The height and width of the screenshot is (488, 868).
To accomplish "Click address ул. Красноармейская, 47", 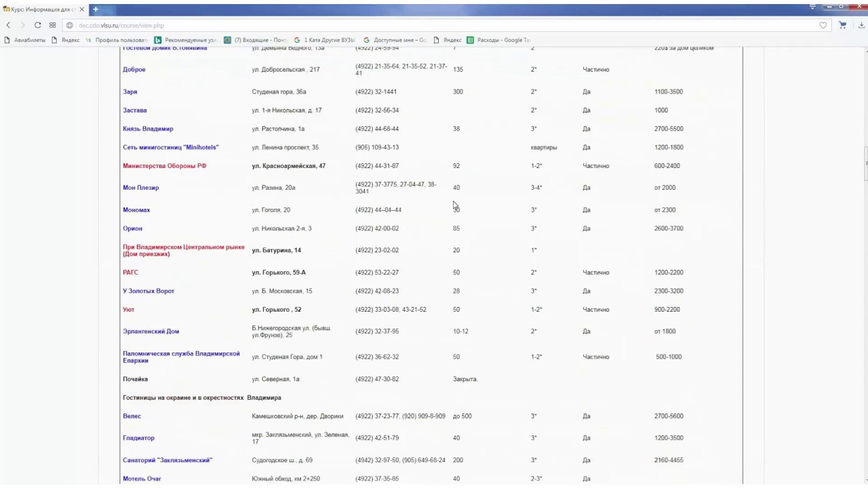I will click(x=289, y=165).
